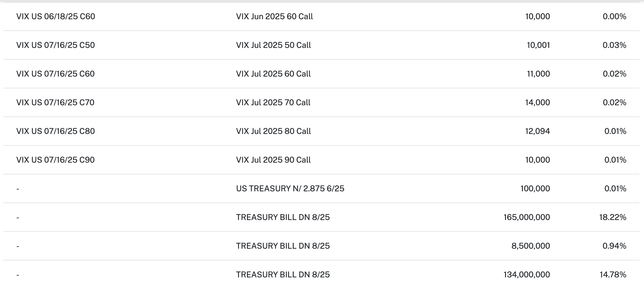Click the 18.22% weight value
The height and width of the screenshot is (288, 644).
tap(612, 217)
